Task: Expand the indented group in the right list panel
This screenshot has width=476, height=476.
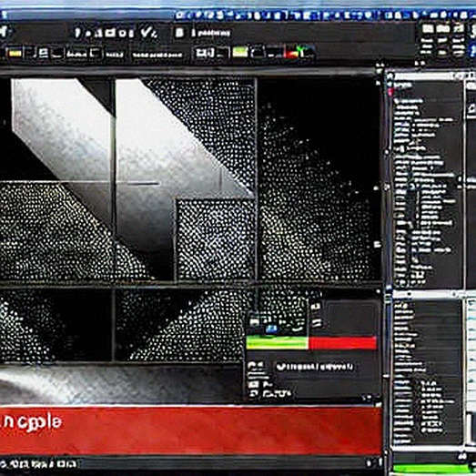Action: (413, 186)
